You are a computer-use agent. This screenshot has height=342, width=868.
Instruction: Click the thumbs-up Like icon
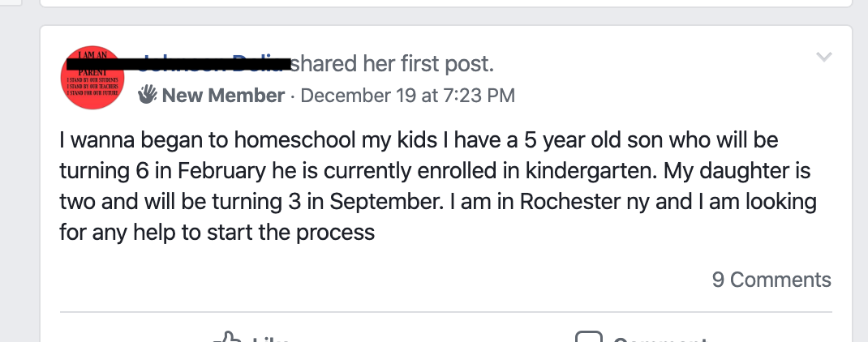point(226,337)
